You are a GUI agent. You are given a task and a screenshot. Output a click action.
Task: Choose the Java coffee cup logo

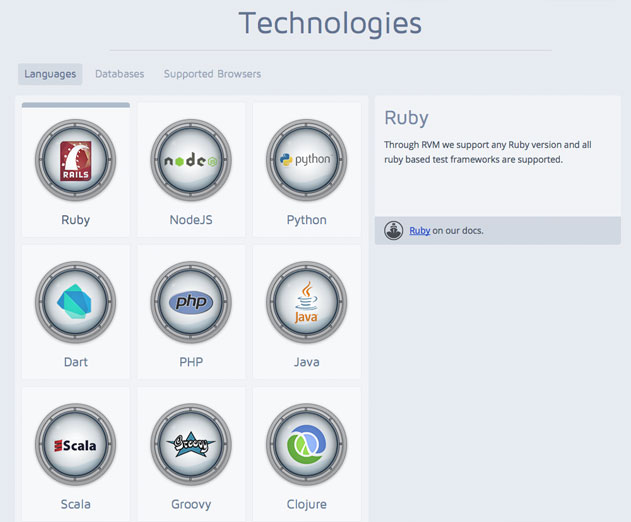(307, 302)
